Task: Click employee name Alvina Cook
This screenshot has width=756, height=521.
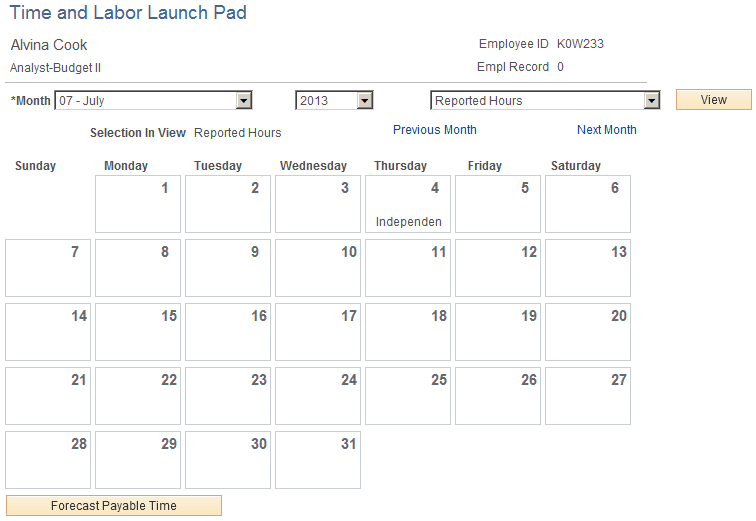Action: [49, 45]
